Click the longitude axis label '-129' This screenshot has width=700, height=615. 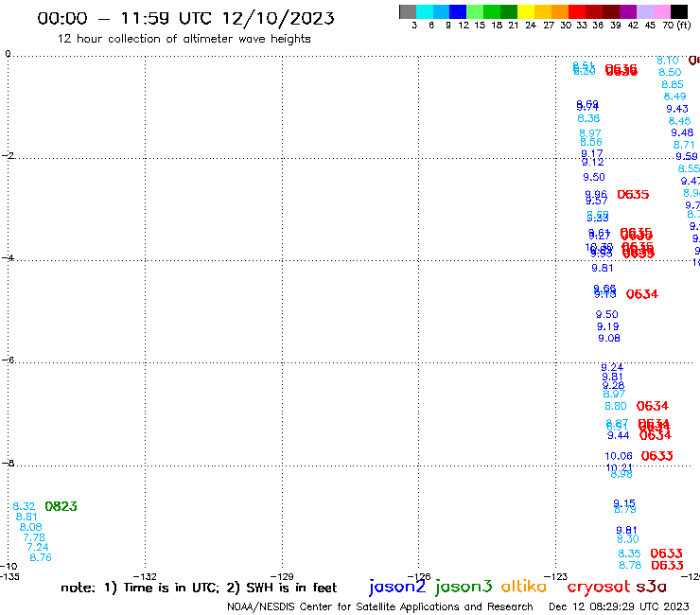[x=282, y=576]
